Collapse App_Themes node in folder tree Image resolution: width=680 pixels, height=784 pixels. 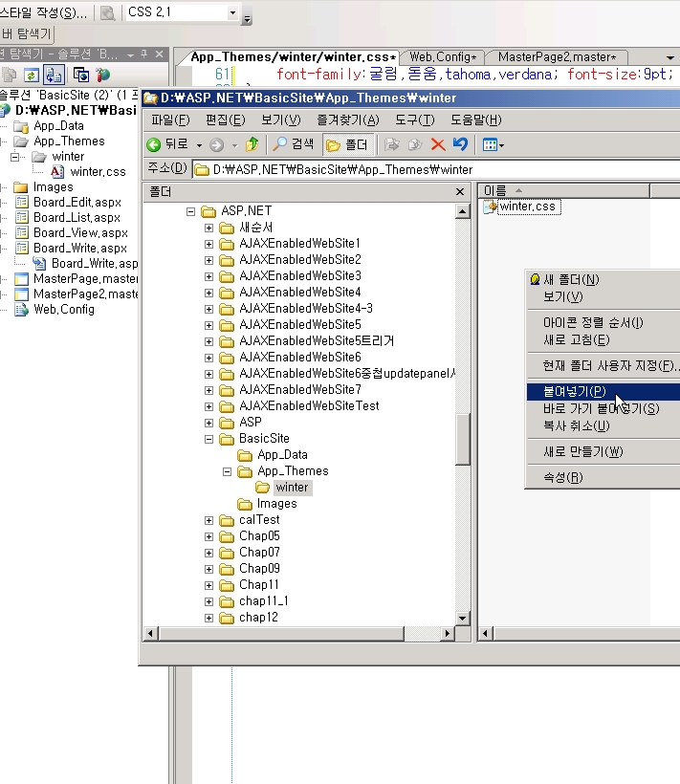pyautogui.click(x=227, y=471)
